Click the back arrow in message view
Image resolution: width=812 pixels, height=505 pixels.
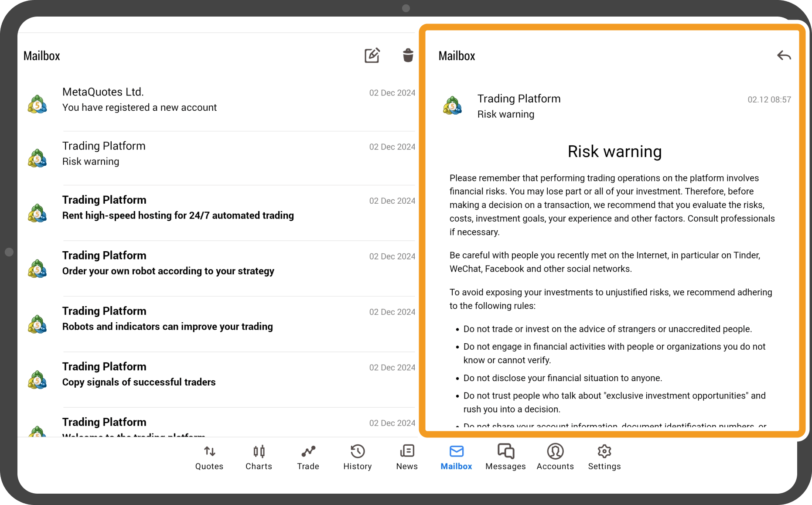783,56
